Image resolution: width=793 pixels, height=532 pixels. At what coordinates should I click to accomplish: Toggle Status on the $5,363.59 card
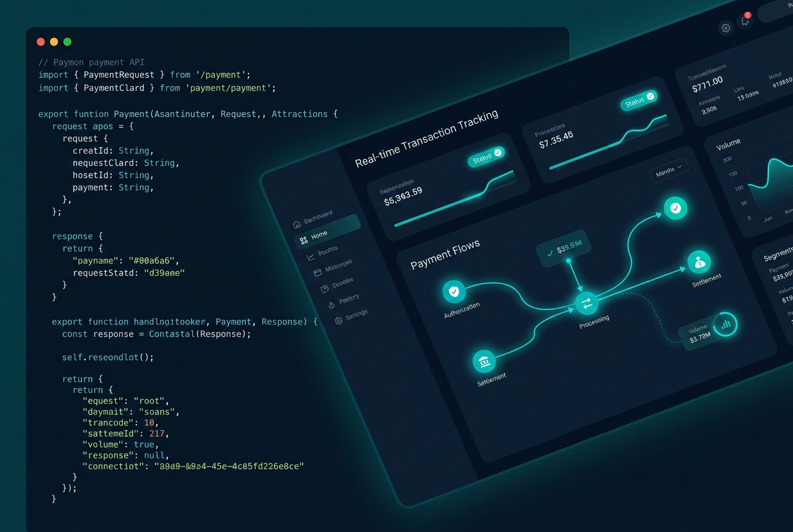coord(486,157)
